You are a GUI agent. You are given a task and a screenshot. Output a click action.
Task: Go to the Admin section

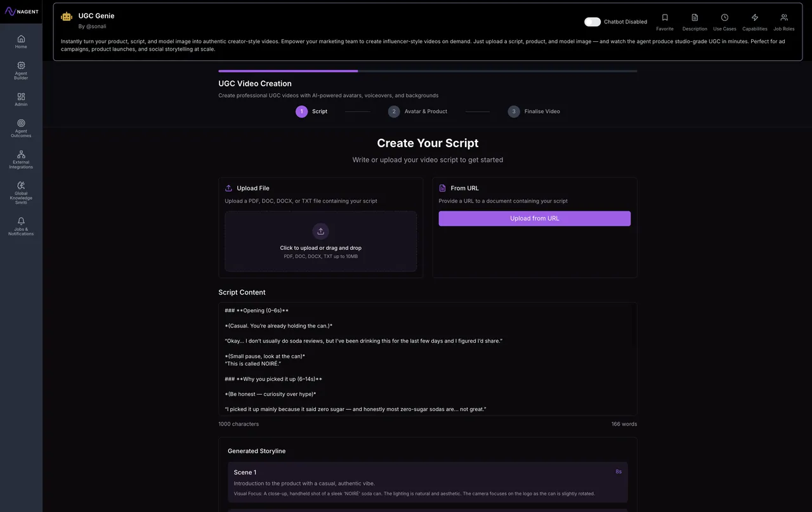[x=21, y=100]
